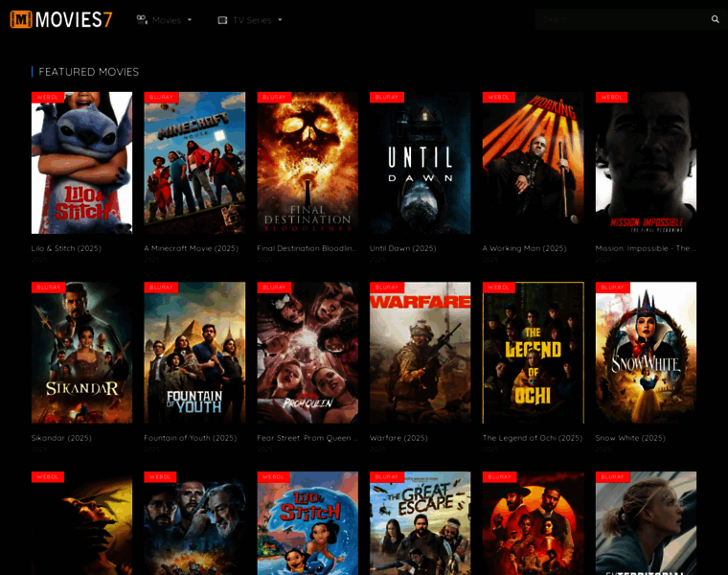Open the Lilo & Stitch (2025) live-action poster
Screen dimensions: 728x575
(81, 163)
